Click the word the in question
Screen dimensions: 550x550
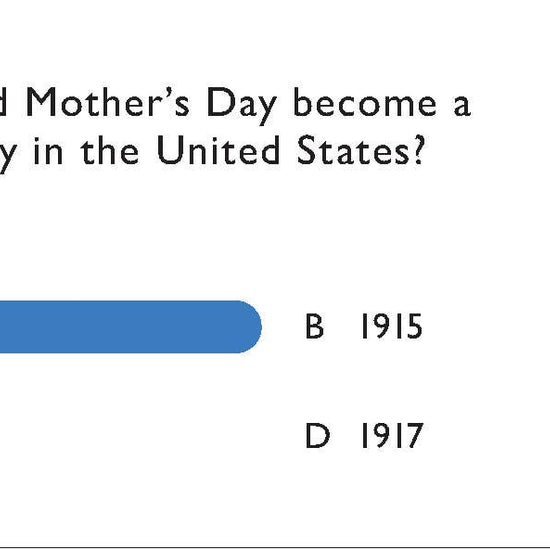tap(110, 150)
